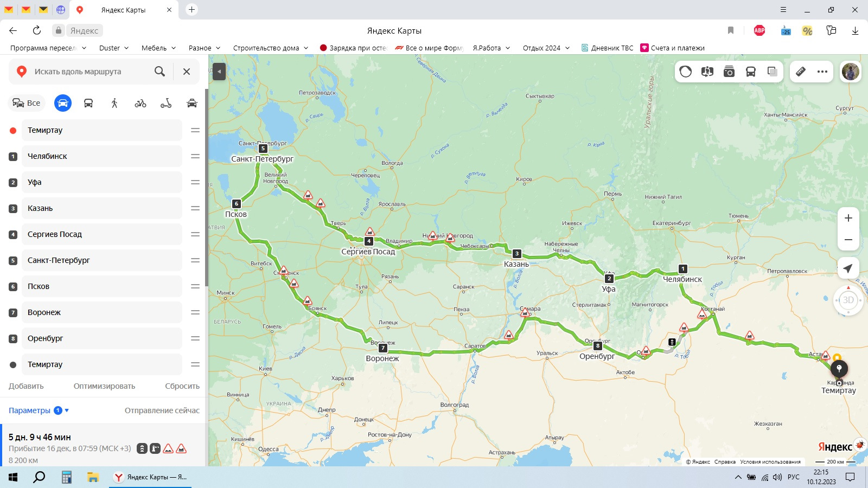Open Calculator from taskbar
This screenshot has width=868, height=488.
pyautogui.click(x=66, y=477)
